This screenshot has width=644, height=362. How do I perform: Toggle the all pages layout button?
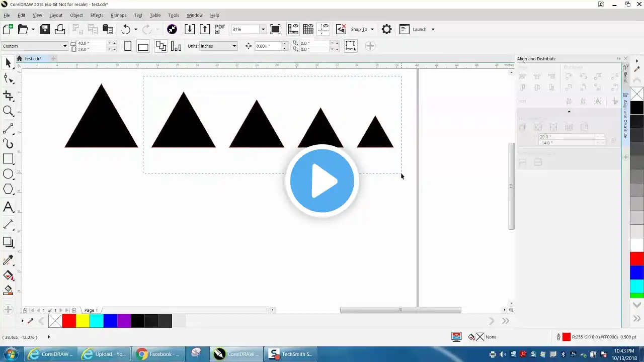(160, 46)
